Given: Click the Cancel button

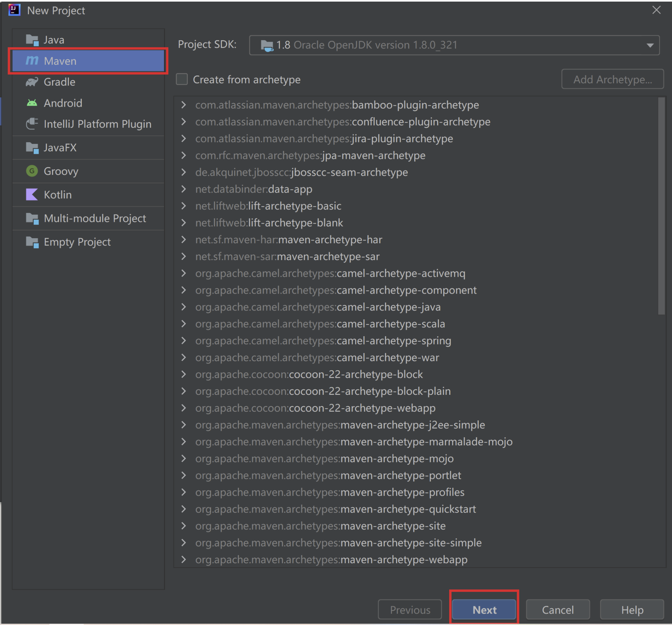Looking at the screenshot, I should pos(558,610).
